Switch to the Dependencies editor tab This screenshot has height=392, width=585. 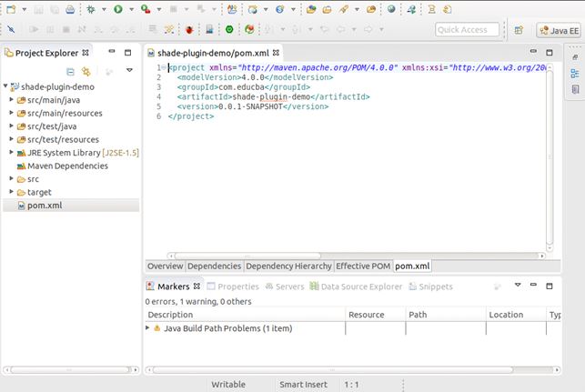[214, 266]
